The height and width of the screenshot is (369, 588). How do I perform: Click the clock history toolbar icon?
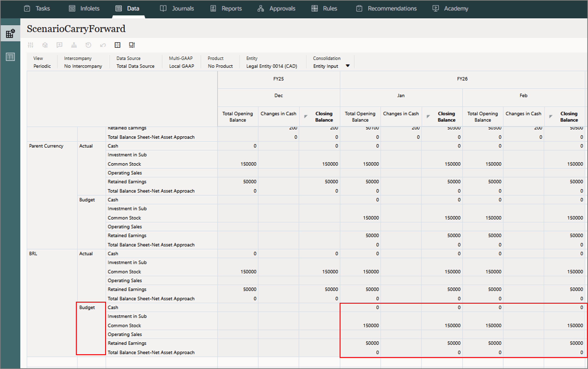click(88, 45)
